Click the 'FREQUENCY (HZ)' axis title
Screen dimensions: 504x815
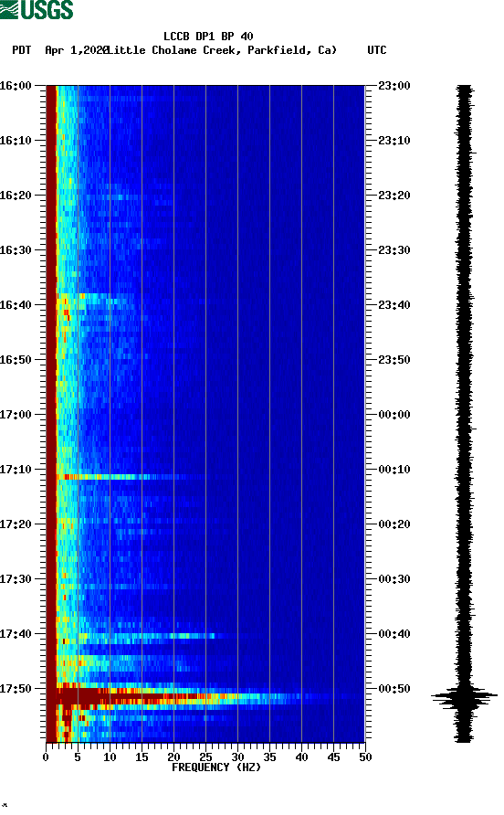pos(216,767)
